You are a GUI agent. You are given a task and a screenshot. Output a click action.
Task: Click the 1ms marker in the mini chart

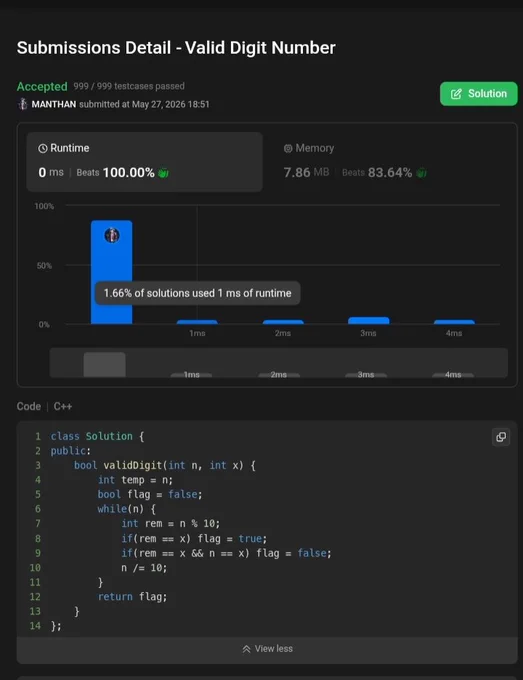(191, 374)
